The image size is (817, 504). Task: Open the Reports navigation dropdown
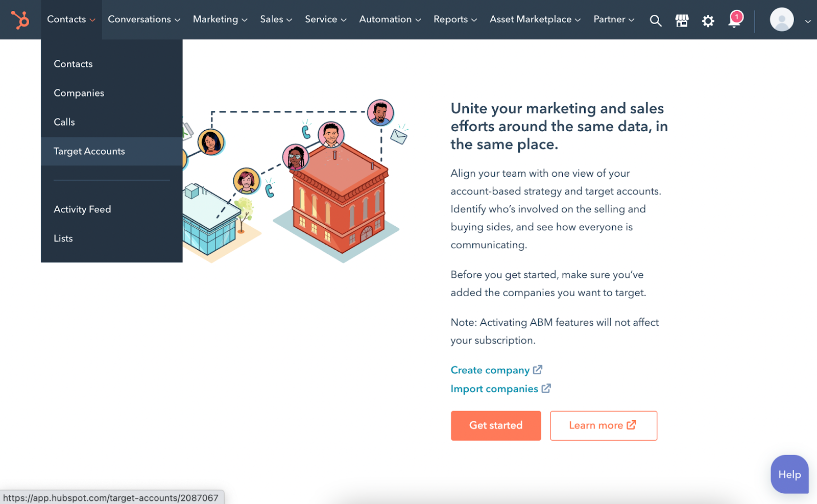tap(455, 19)
